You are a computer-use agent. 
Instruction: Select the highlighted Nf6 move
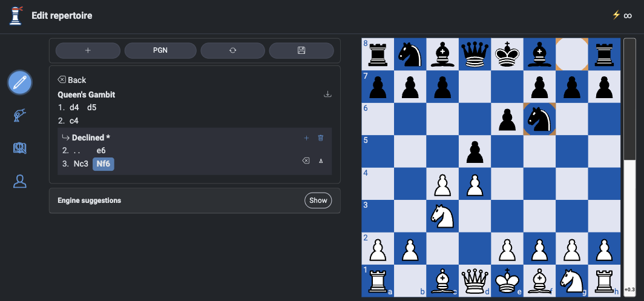point(103,164)
